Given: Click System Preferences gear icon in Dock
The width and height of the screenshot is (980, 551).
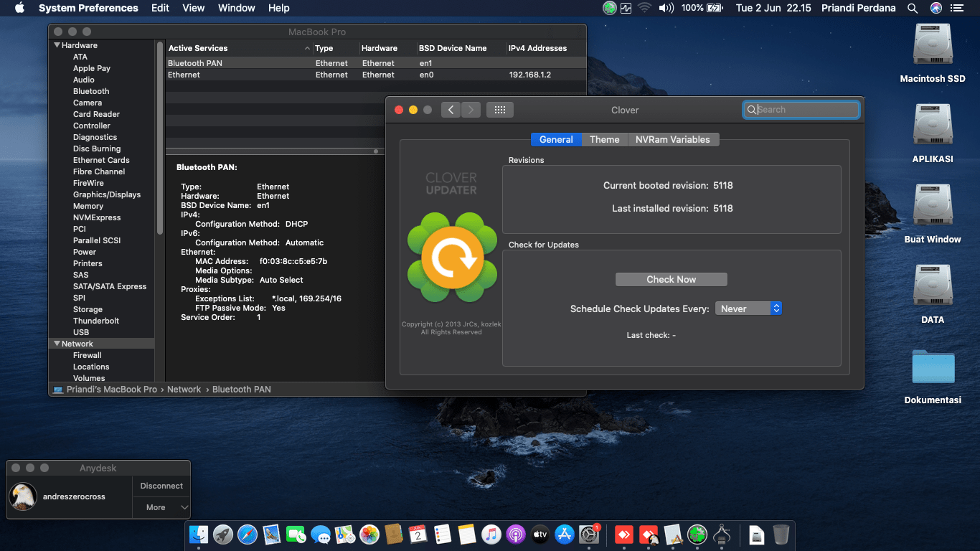Looking at the screenshot, I should pyautogui.click(x=589, y=534).
